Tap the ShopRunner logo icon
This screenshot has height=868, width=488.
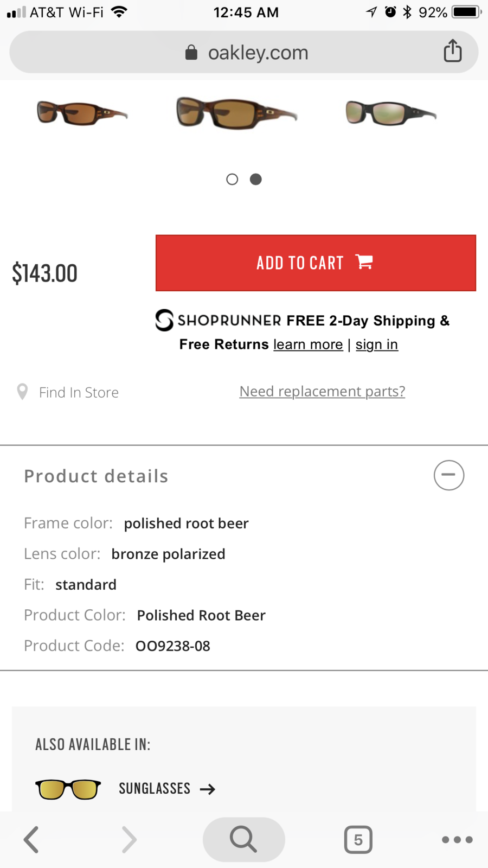(164, 320)
